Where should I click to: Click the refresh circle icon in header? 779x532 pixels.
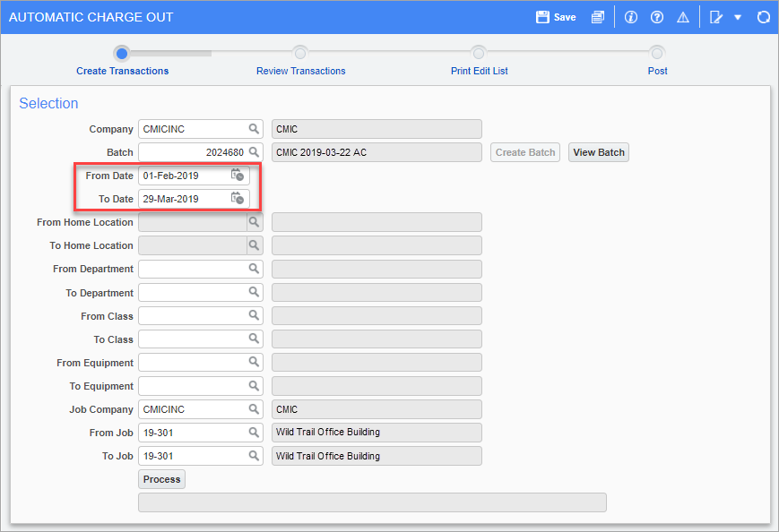tap(764, 17)
